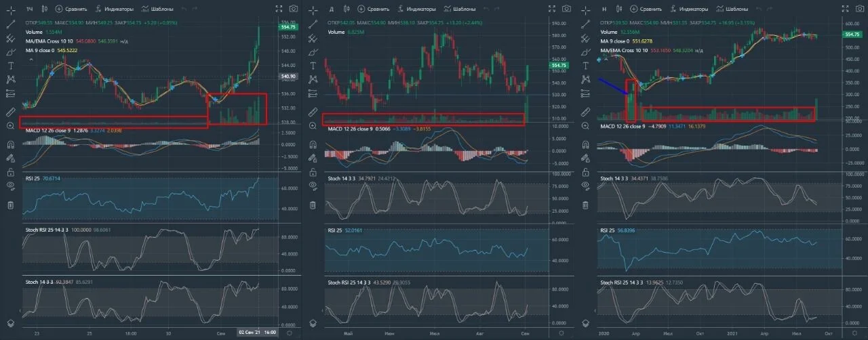
Task: Click the zoom-in magnifier in Д chart
Action: tap(313, 126)
